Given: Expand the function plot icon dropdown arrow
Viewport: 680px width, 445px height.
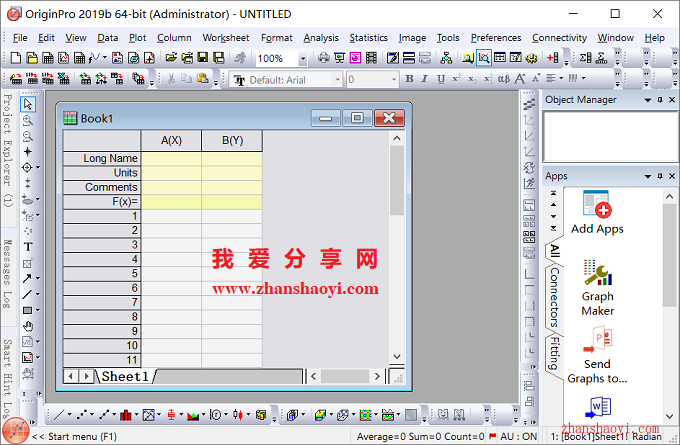Looking at the screenshot, I should point(105,58).
